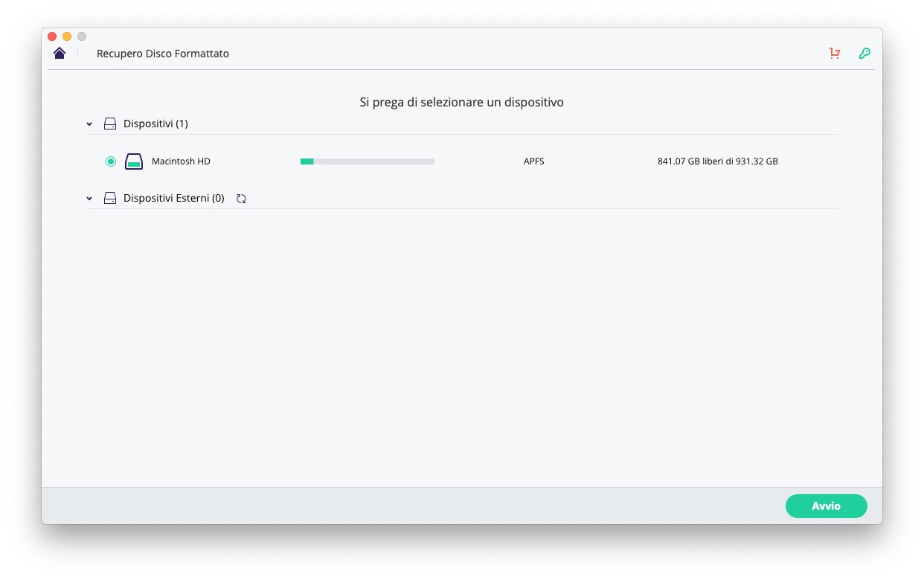Click the Dispositivi Esterni (0) header label
Screen dimensions: 924x579
click(173, 199)
